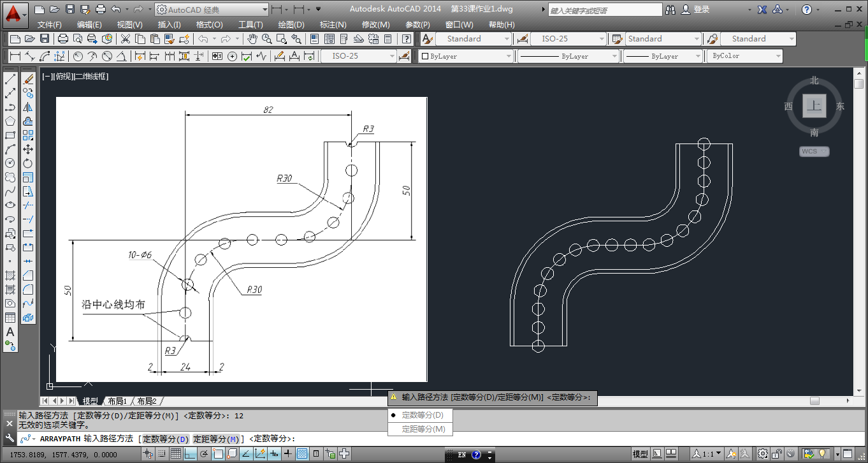Select the Rectangle drawing tool
This screenshot has width=868, height=463.
coord(10,135)
